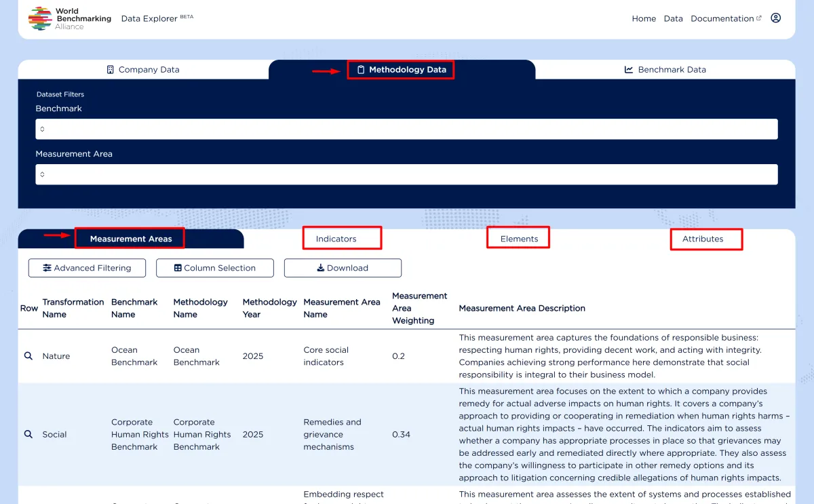Click the magnifier icon on the Social row
The height and width of the screenshot is (504, 814).
point(28,434)
